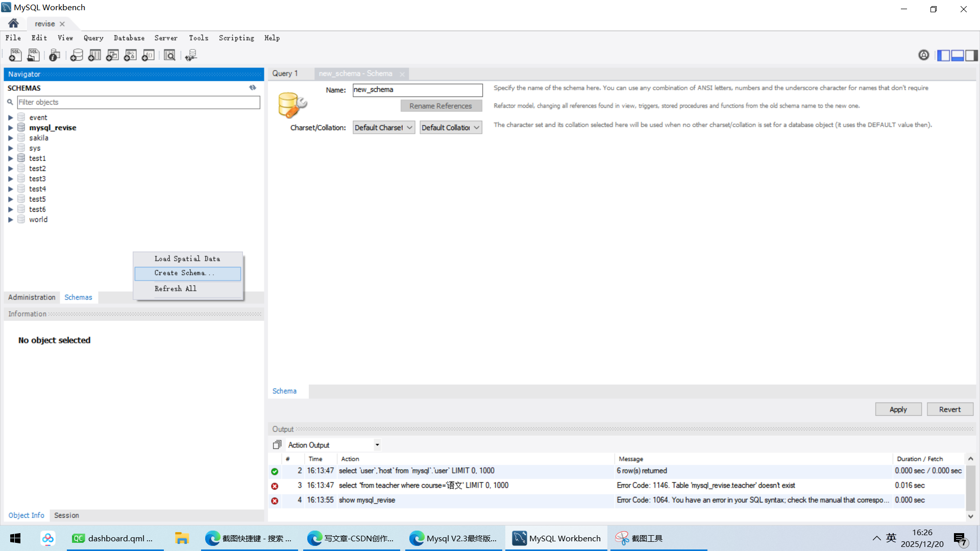Click the Revert button

[949, 409]
